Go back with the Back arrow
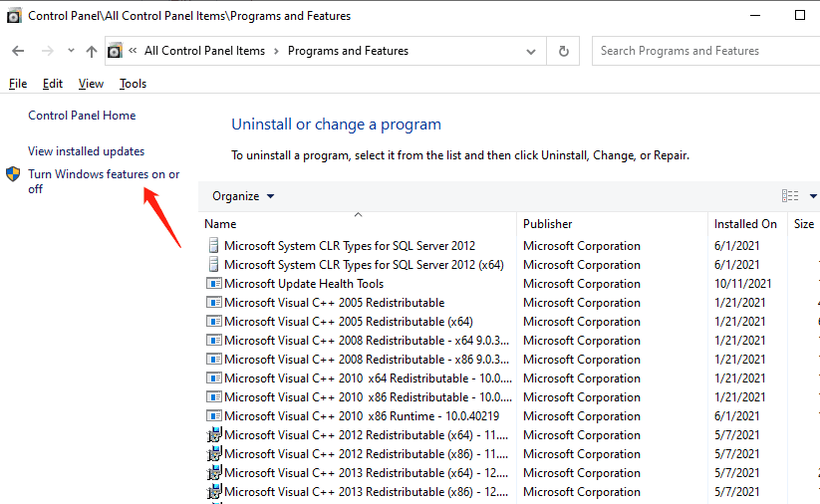Image resolution: width=820 pixels, height=504 pixels. point(18,51)
